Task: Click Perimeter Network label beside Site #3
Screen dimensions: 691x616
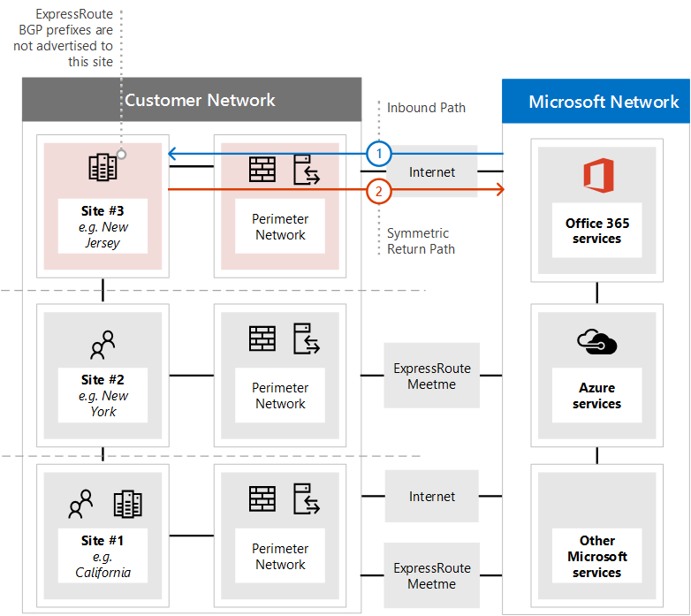Action: pos(280,226)
